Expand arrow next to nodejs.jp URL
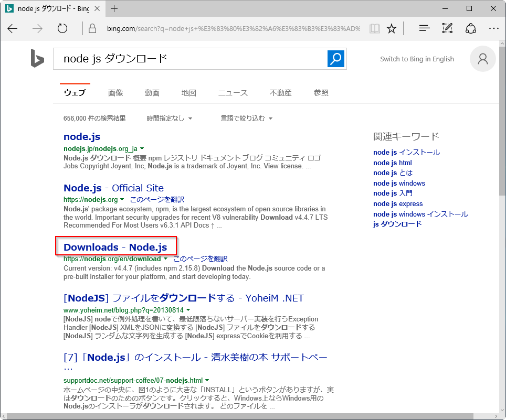 tap(142, 148)
